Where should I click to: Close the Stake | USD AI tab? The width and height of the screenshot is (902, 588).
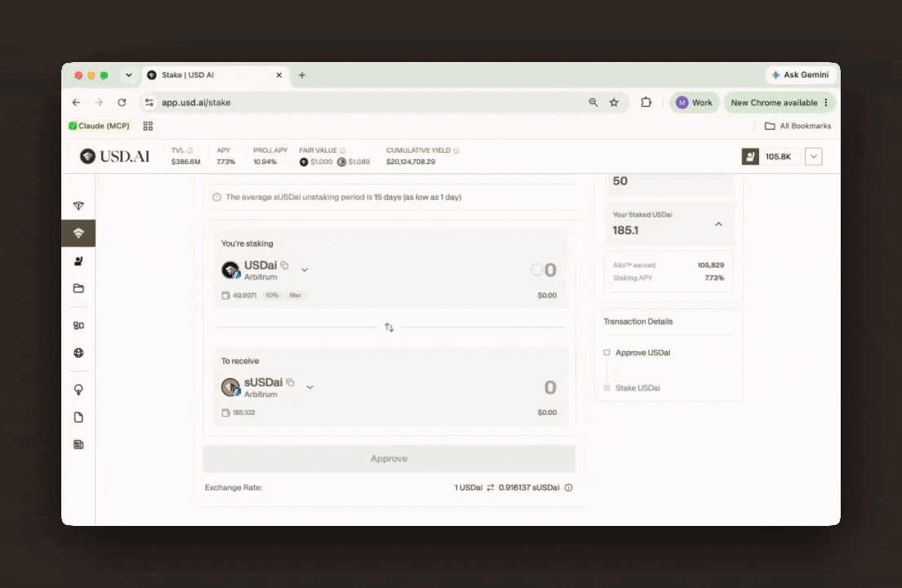(279, 75)
